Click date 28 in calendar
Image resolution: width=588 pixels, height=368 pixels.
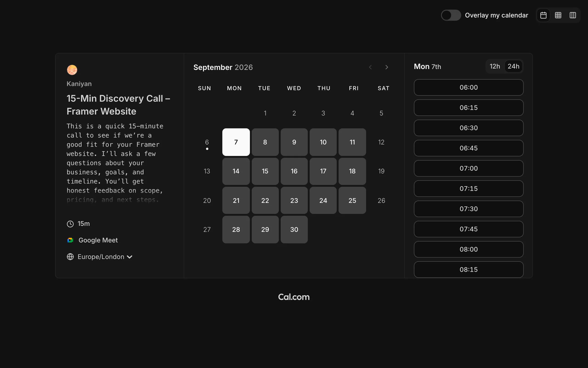click(236, 230)
